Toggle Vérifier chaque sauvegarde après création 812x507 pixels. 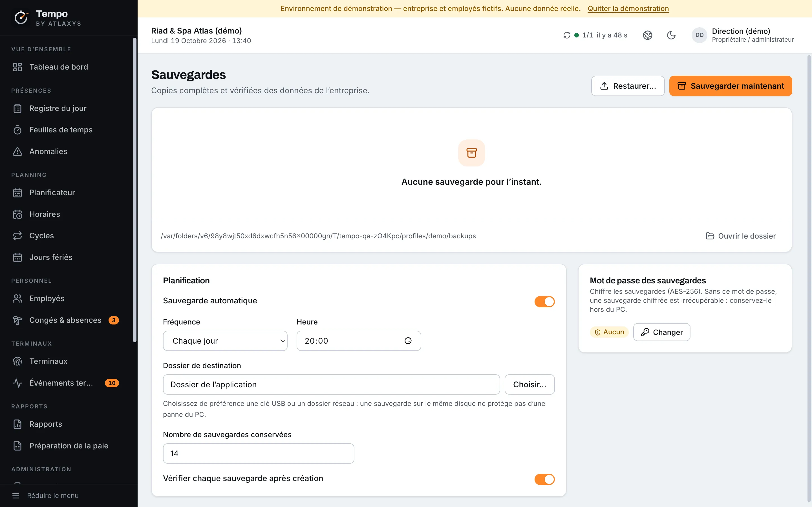tap(544, 479)
